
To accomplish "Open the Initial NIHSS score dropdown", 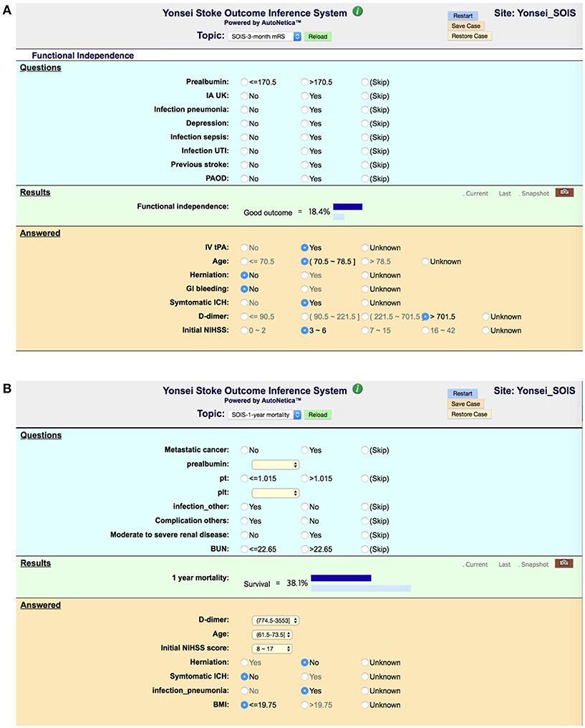I will coord(272,649).
